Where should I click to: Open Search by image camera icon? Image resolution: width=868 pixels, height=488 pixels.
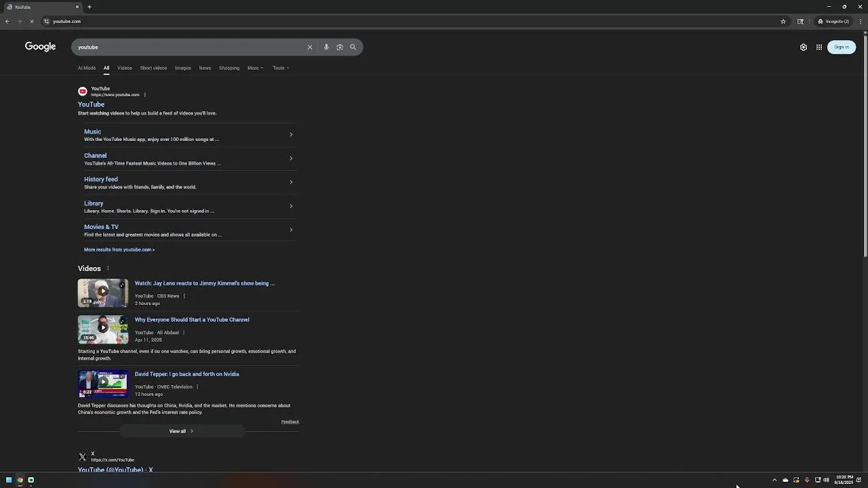point(340,47)
